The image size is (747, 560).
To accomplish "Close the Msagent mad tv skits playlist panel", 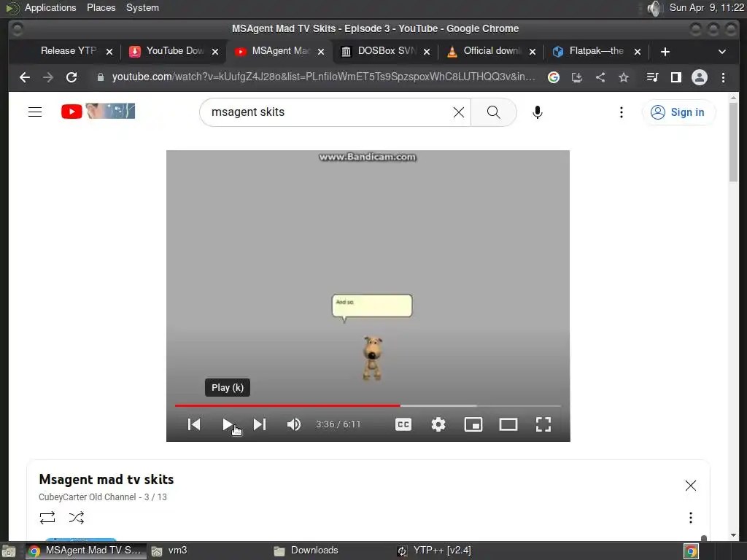I will point(690,485).
